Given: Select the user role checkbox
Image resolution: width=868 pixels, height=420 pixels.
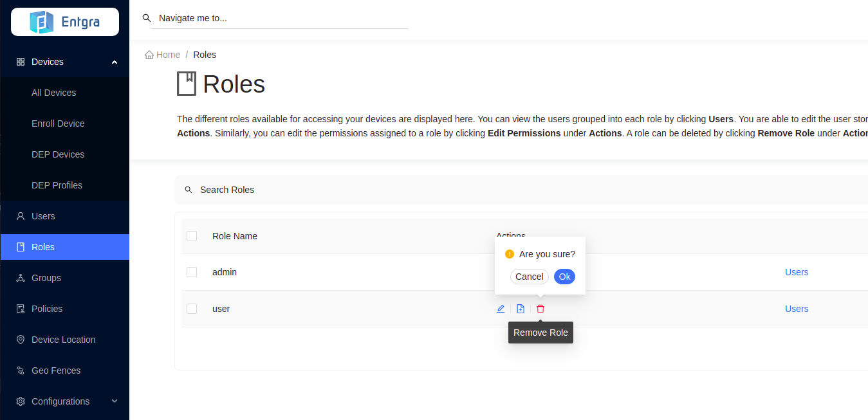Looking at the screenshot, I should pos(192,309).
